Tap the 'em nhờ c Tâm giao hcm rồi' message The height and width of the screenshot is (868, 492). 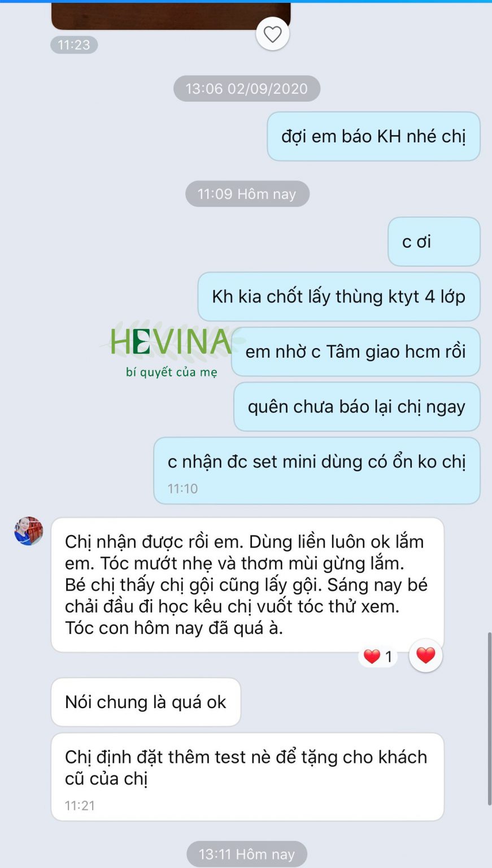click(x=356, y=351)
